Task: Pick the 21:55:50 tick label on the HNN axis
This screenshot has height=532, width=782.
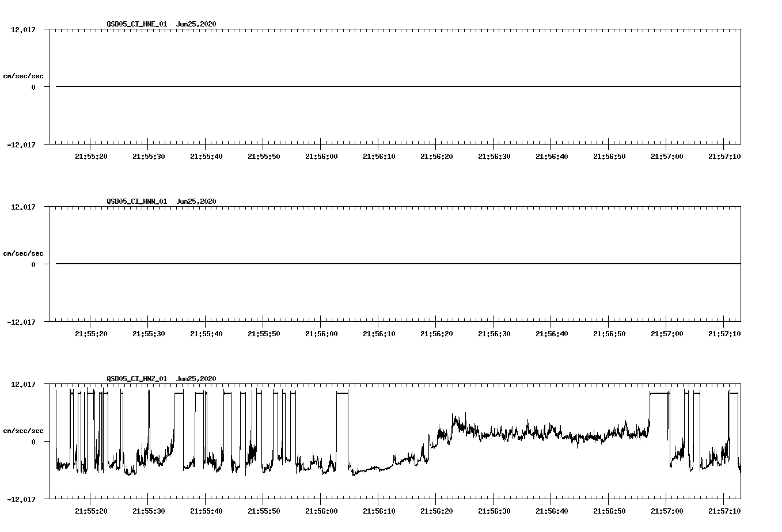Action: click(x=264, y=333)
